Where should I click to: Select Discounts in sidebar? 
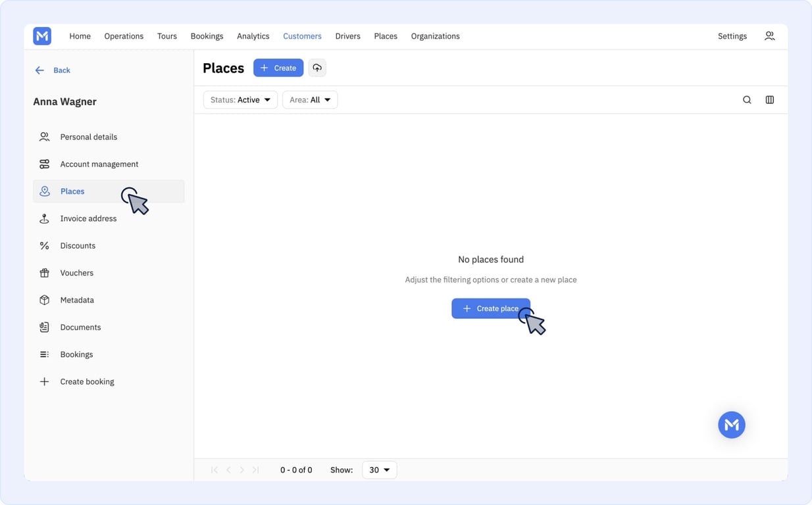pyautogui.click(x=109, y=246)
